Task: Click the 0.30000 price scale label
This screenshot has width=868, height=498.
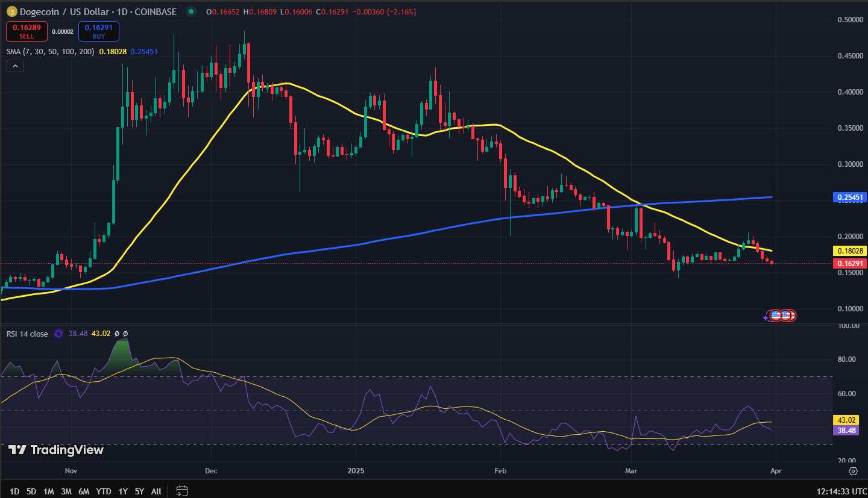Action: tap(849, 164)
